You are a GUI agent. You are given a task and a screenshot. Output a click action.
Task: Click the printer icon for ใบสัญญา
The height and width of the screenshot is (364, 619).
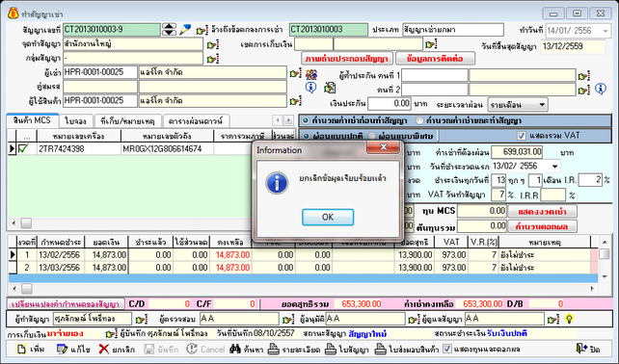[x=331, y=349]
